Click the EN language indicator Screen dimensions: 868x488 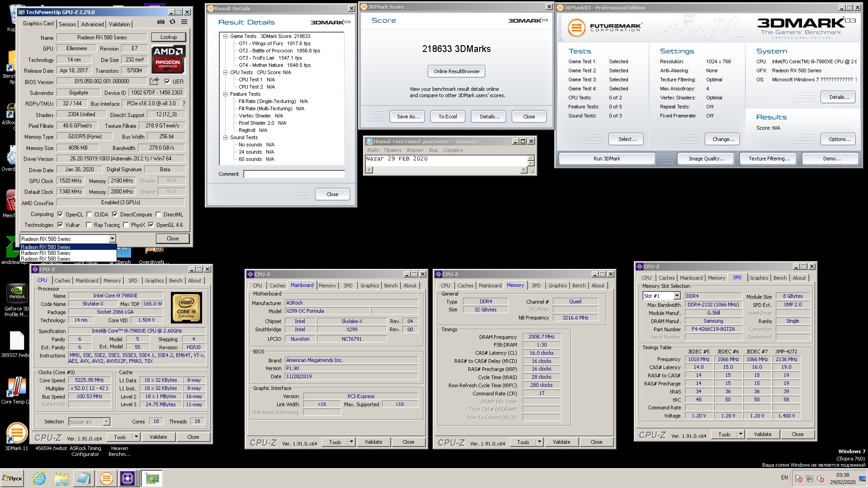pos(784,478)
